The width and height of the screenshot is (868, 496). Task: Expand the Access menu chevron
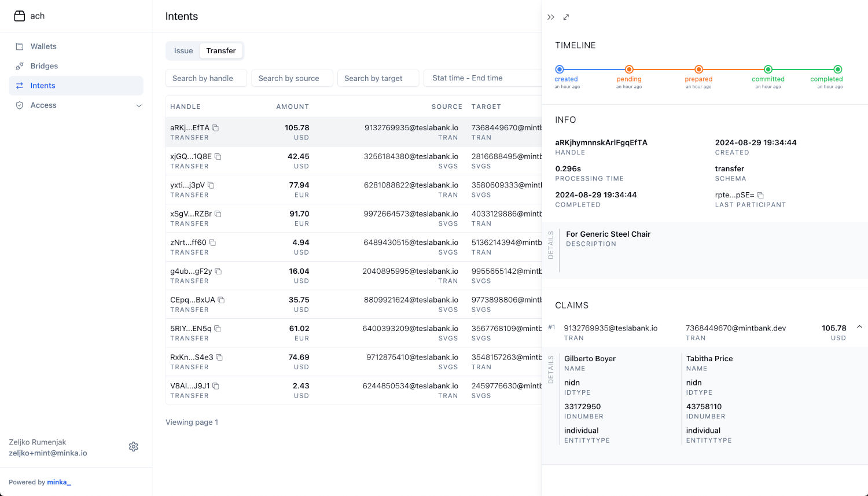point(139,105)
